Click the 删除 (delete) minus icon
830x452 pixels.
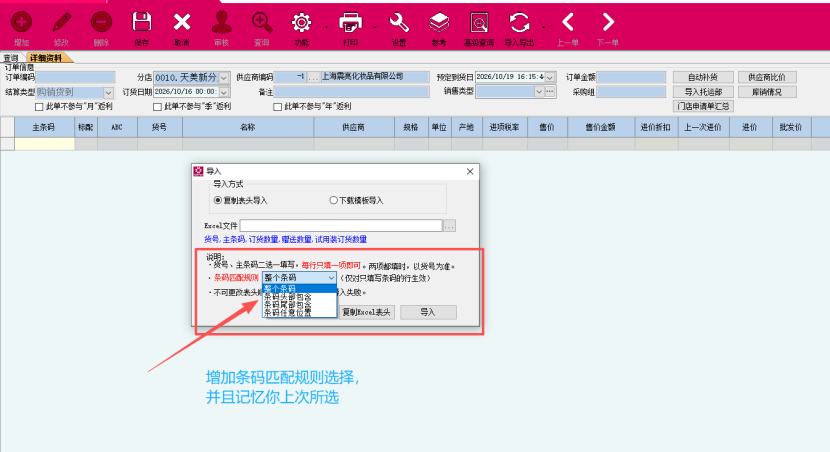coord(101,22)
